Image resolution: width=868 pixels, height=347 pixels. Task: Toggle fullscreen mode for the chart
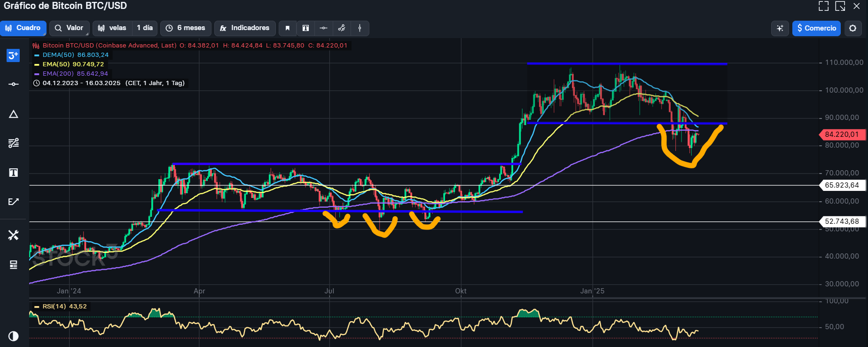(x=823, y=6)
